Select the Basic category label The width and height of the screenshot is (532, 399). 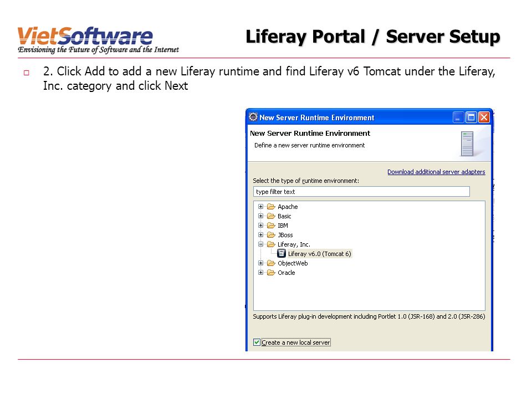[284, 216]
